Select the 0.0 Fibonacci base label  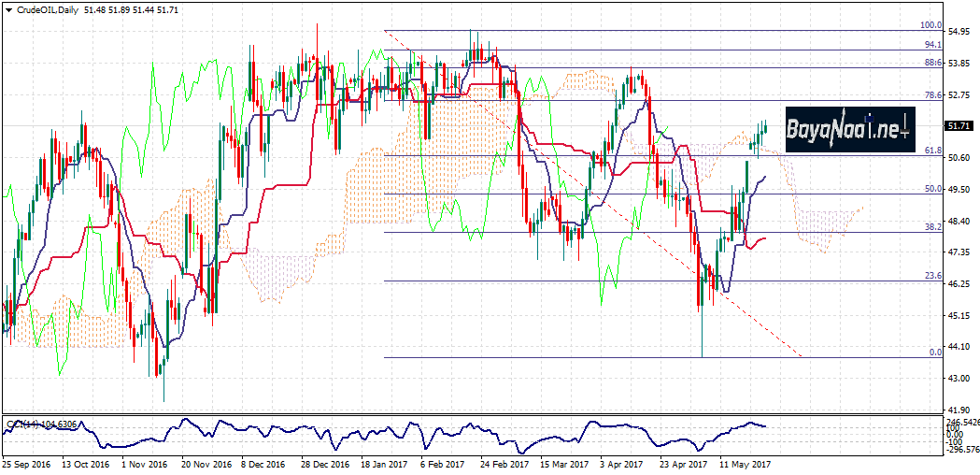(933, 353)
